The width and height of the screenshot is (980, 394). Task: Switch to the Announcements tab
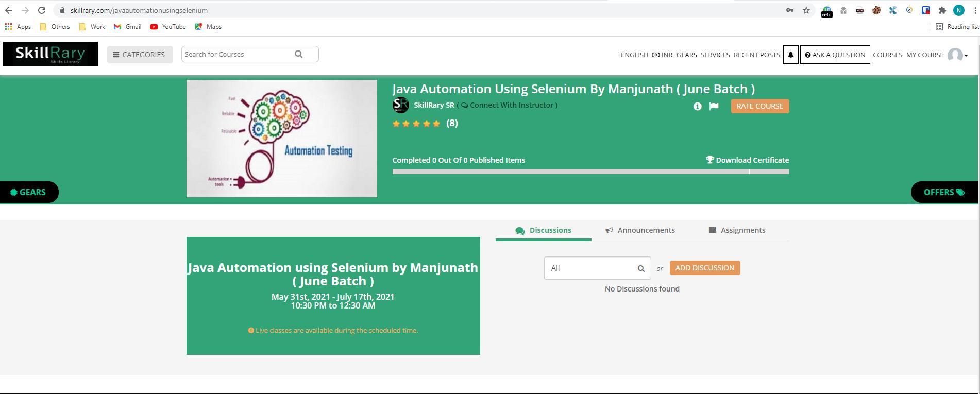point(640,230)
